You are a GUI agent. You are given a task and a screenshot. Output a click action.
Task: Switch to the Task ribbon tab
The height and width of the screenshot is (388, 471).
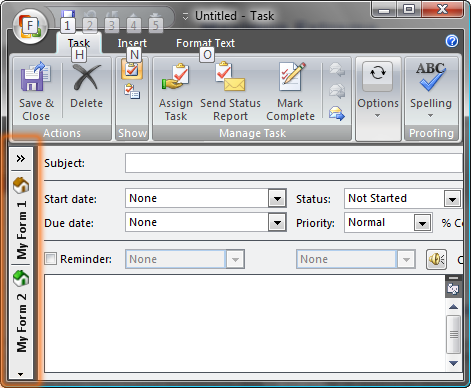pyautogui.click(x=79, y=43)
